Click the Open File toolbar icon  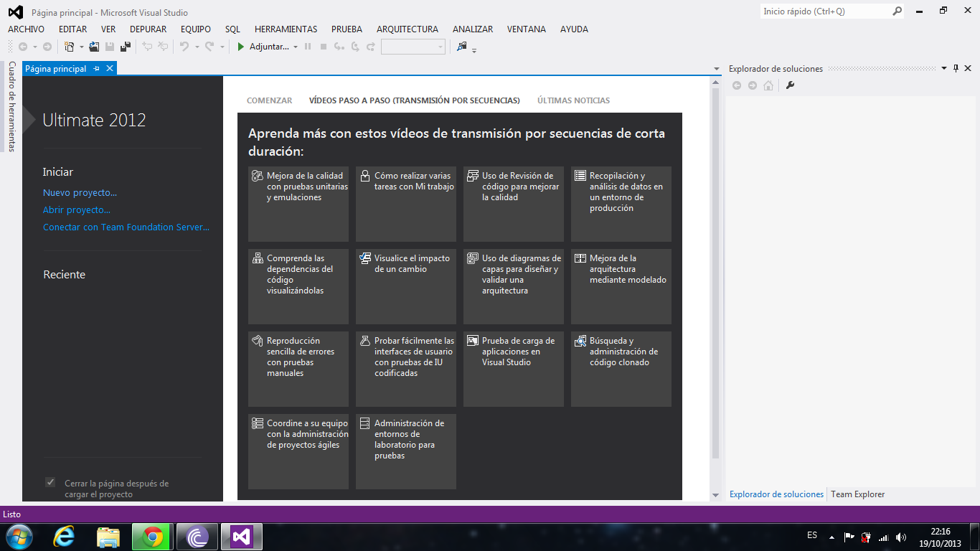click(x=94, y=47)
